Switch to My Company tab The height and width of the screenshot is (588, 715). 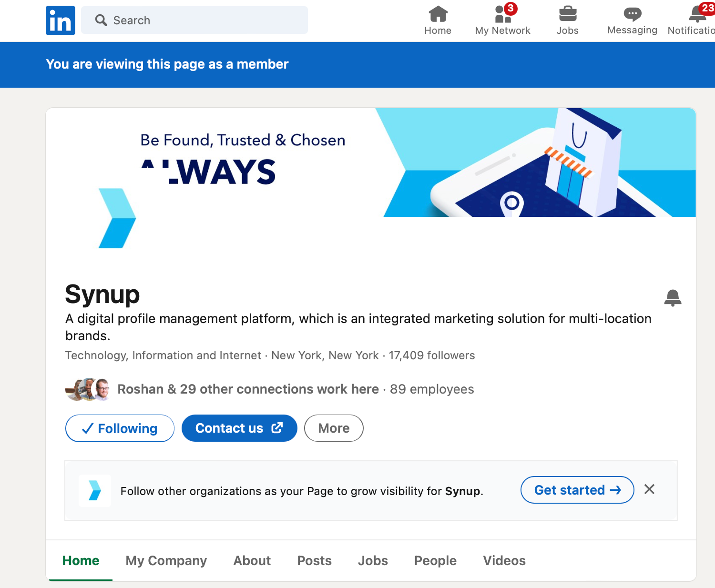[x=166, y=560]
